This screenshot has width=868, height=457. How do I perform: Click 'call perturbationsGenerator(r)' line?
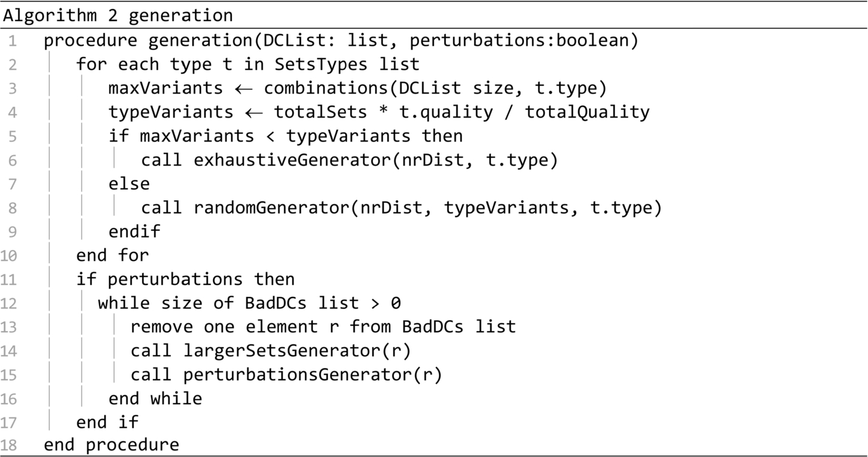(286, 375)
